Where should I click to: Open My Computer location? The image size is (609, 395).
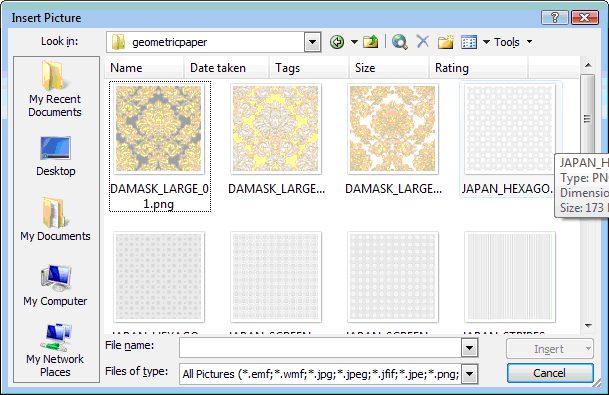tap(55, 285)
